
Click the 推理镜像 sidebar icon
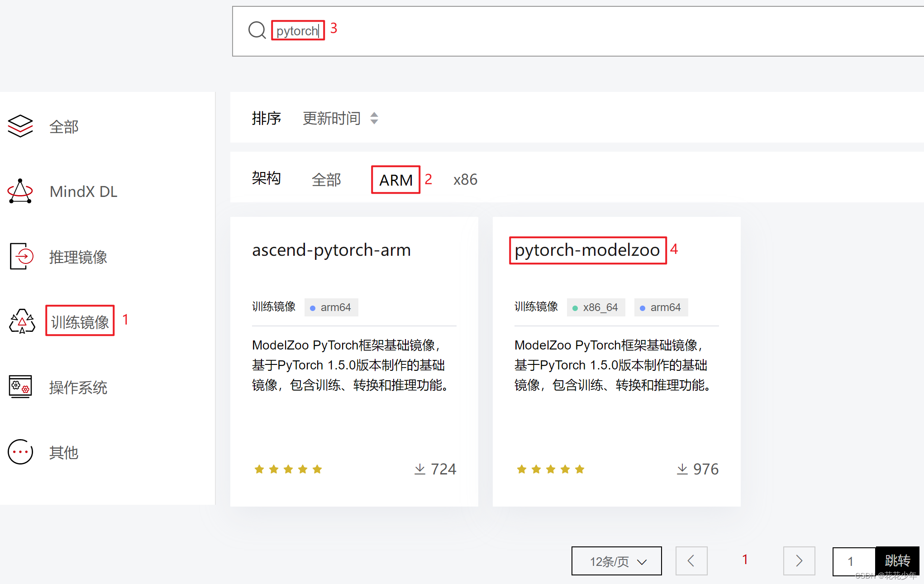click(x=21, y=256)
